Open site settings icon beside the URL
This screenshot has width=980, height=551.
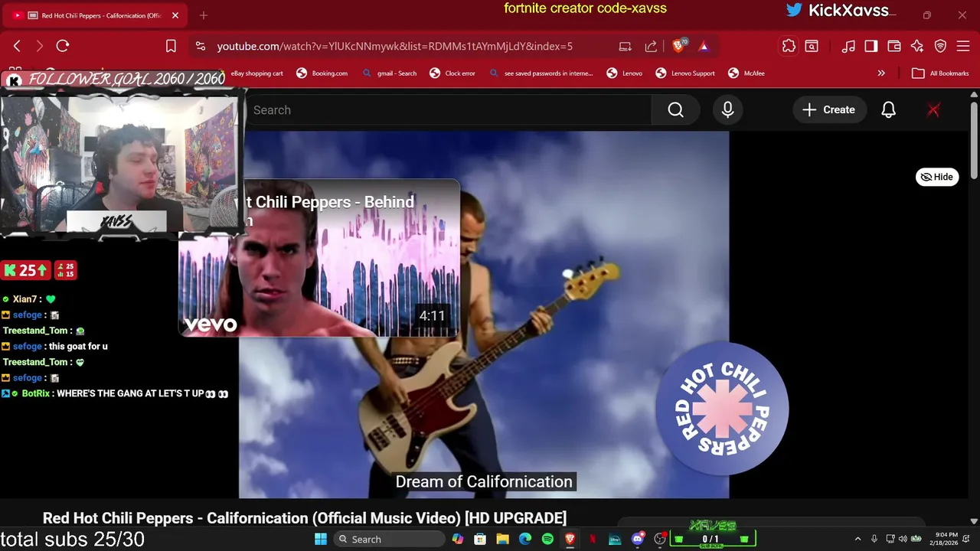point(201,46)
